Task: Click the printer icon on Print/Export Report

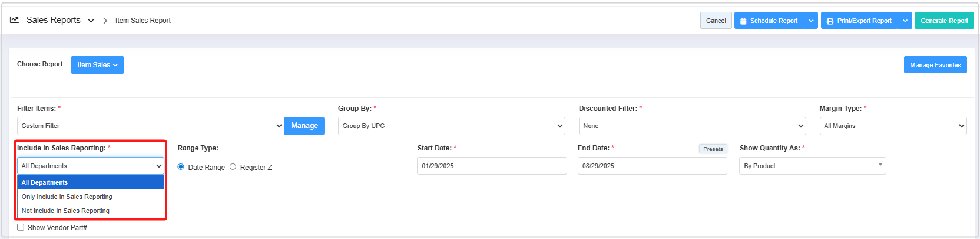Action: (x=830, y=21)
